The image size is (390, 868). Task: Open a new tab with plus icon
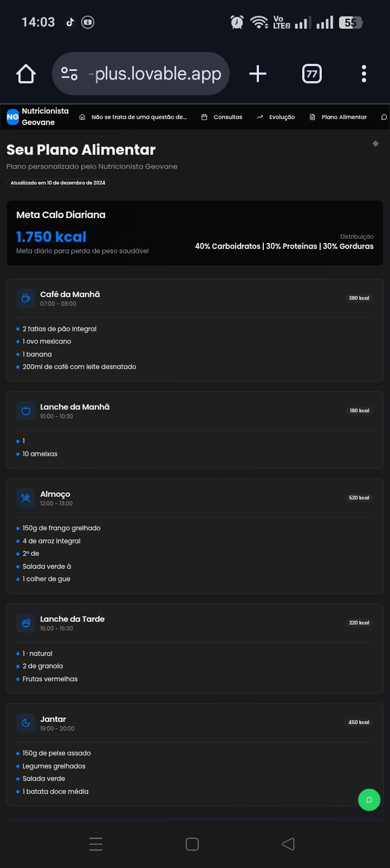coord(258,74)
